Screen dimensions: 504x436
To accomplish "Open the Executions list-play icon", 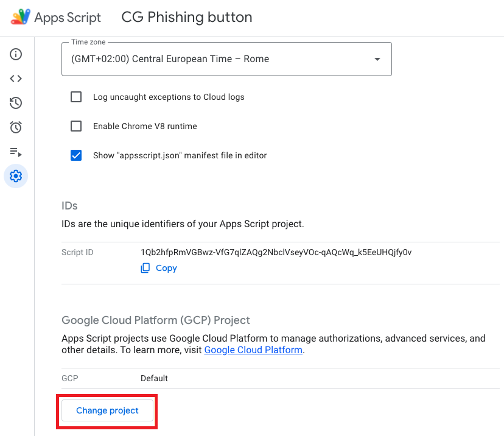I will (x=16, y=152).
